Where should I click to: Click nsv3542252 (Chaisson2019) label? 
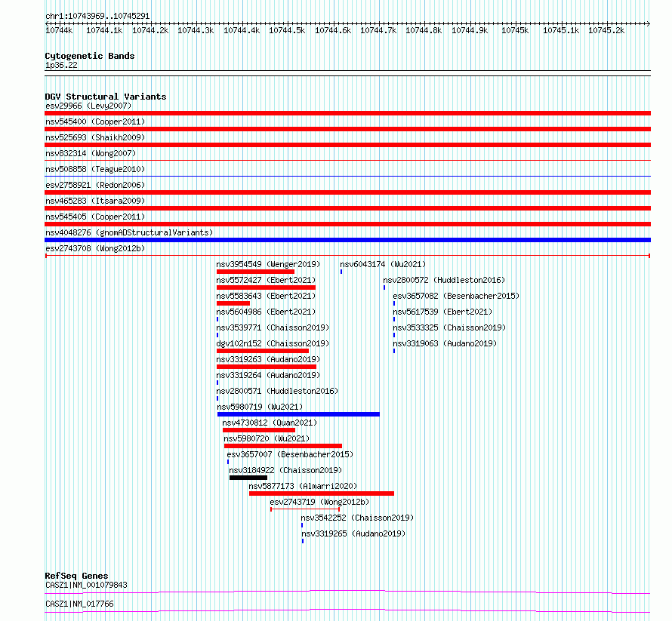pos(357,518)
